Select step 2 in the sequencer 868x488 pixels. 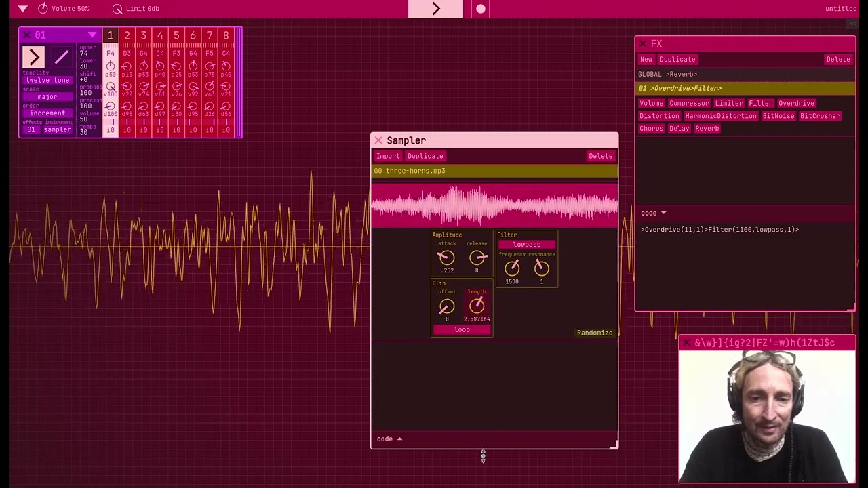click(127, 35)
